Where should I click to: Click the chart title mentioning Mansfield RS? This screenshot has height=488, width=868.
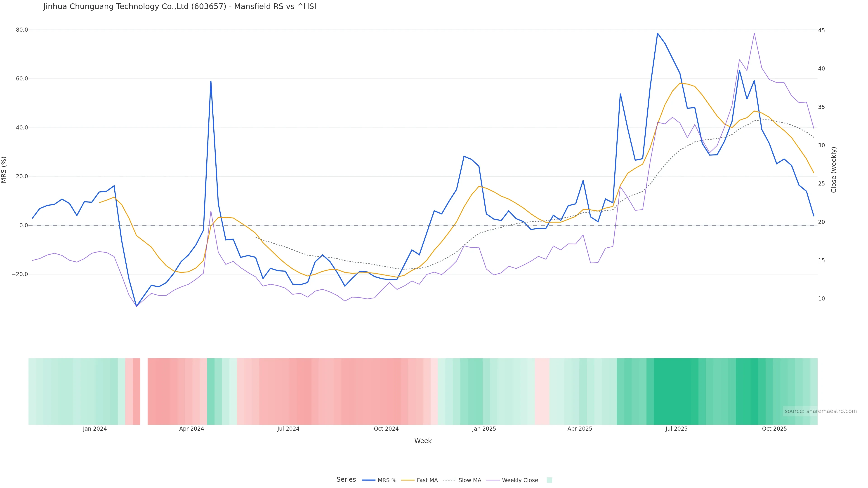(180, 6)
